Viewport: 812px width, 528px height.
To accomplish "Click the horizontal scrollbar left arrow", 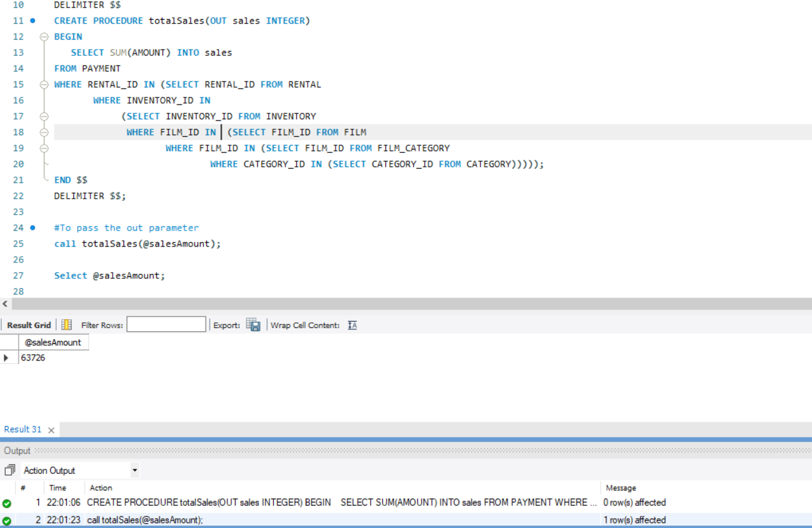I will (x=6, y=304).
